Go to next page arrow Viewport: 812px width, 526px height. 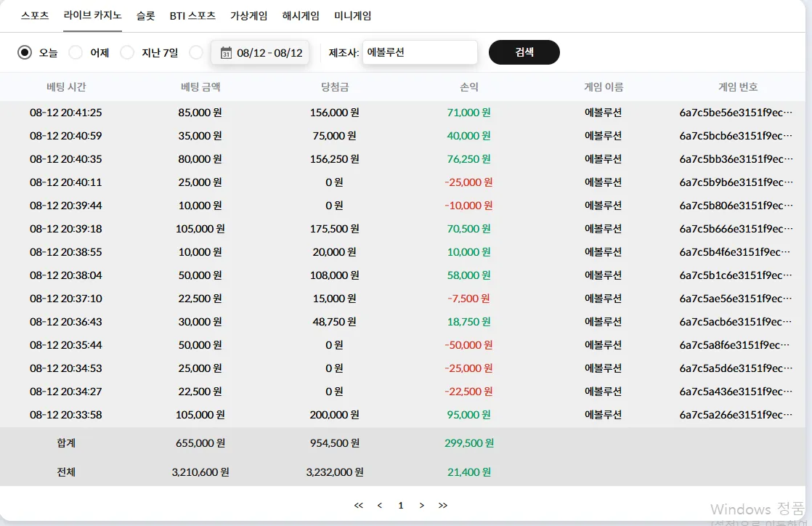tap(421, 505)
